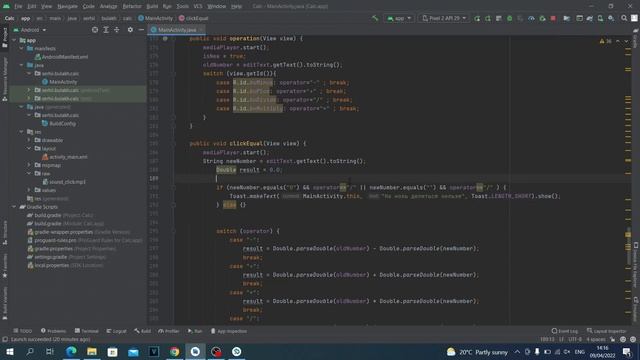This screenshot has height=360, width=640.
Task: Open the VCS menu
Action: pos(198,6)
